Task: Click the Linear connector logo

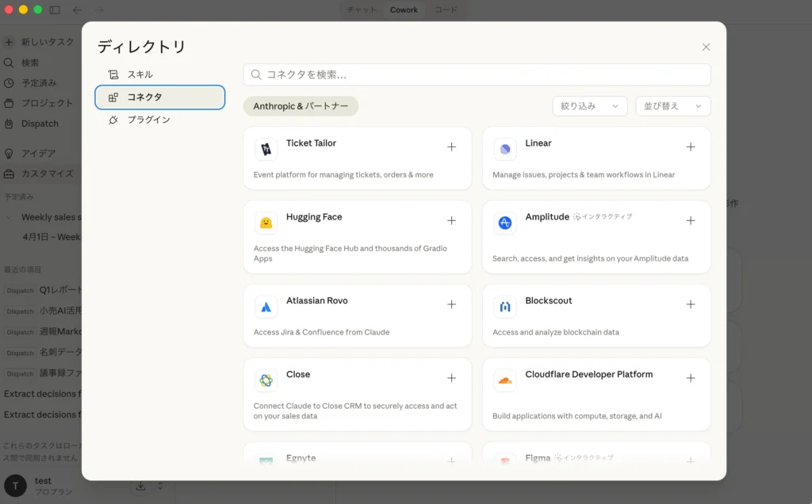Action: coord(505,149)
